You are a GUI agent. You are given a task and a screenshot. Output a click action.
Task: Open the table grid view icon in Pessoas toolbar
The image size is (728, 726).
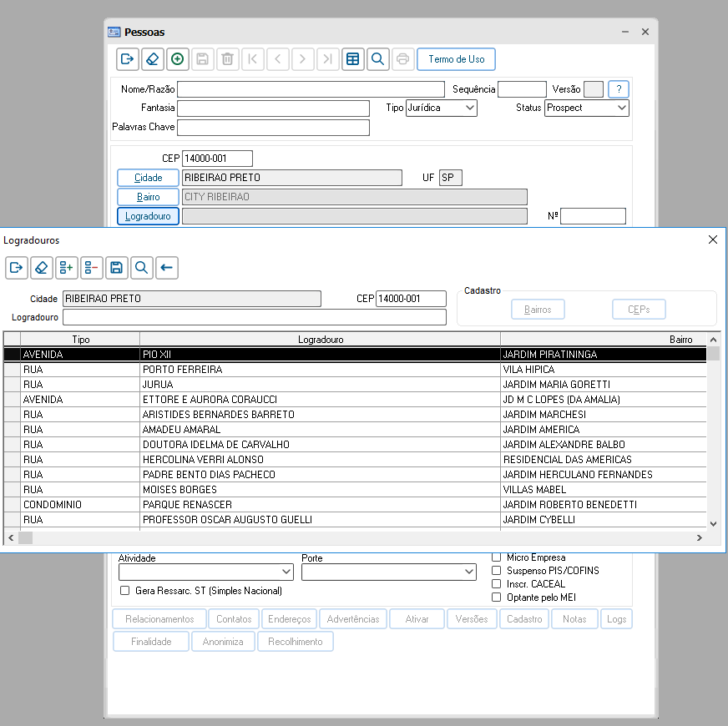pyautogui.click(x=353, y=59)
